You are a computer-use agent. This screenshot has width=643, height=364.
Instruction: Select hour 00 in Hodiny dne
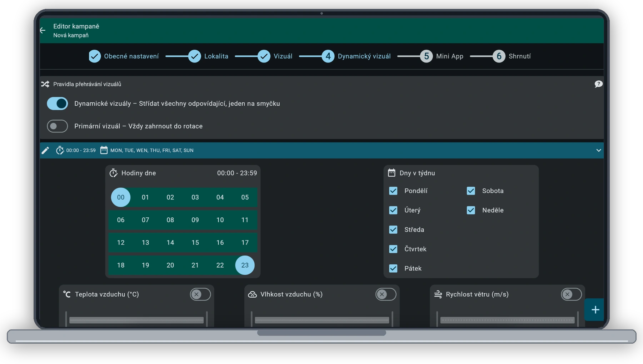(121, 197)
